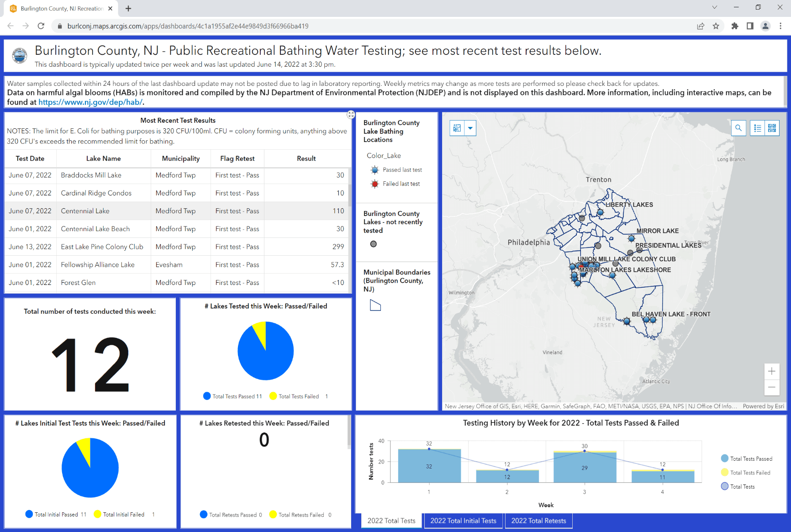Viewport: 791px width, 532px height.
Task: Toggle Total Tests line in history chart legend
Action: (742, 486)
